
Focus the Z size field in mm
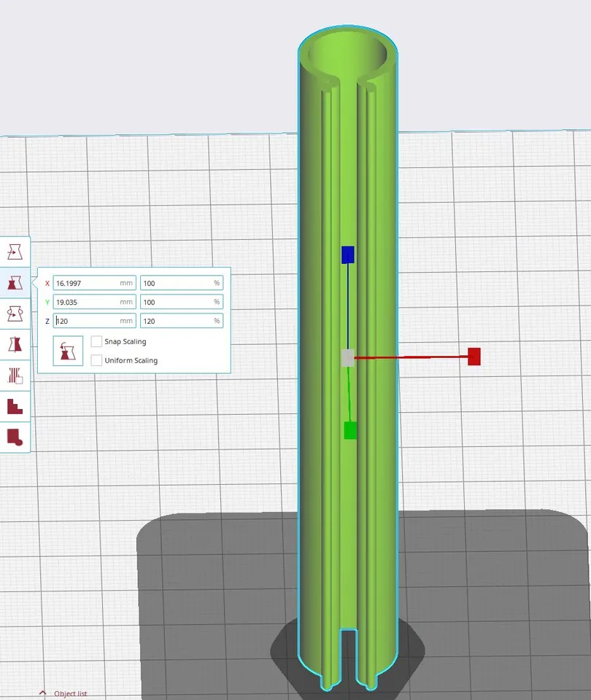pos(86,321)
